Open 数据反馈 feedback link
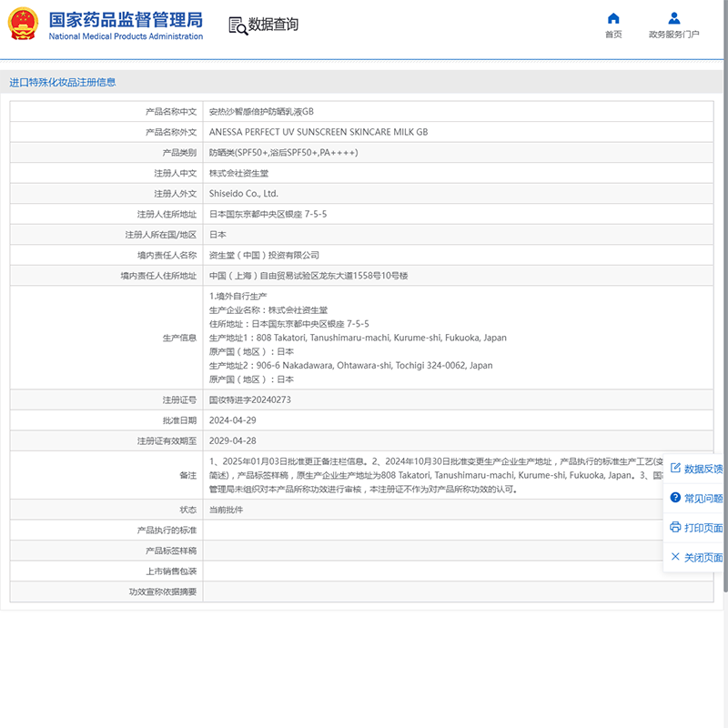Screen dimensions: 728x728 [703, 469]
